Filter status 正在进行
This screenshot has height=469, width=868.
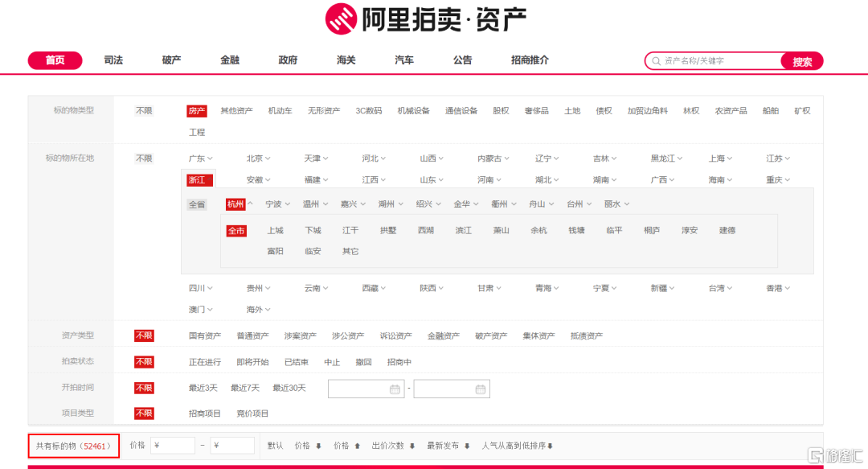coord(205,362)
